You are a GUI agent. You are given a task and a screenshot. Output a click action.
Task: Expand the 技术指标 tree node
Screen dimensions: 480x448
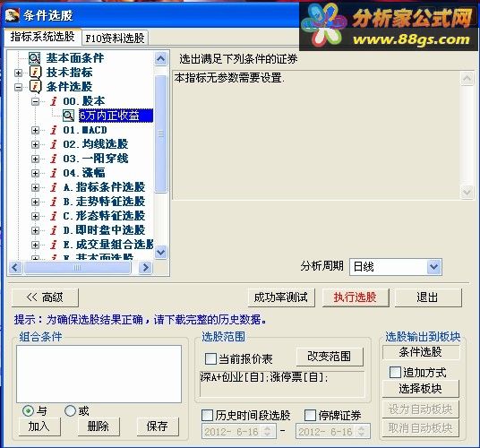(x=19, y=73)
